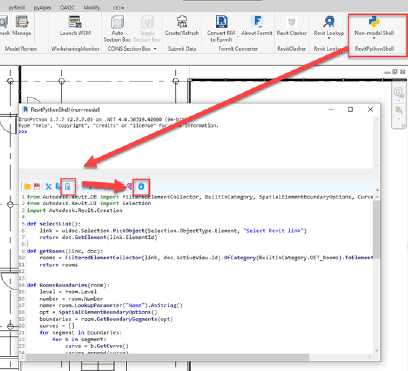408x371 pixels.
Task: Open Revit Lookup dropdown arrow
Action: tap(329, 39)
